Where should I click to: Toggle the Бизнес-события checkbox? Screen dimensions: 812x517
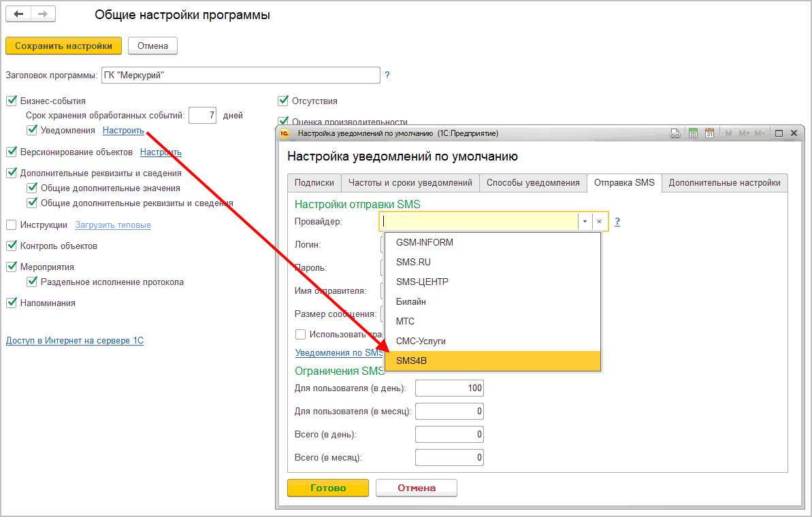click(x=12, y=101)
